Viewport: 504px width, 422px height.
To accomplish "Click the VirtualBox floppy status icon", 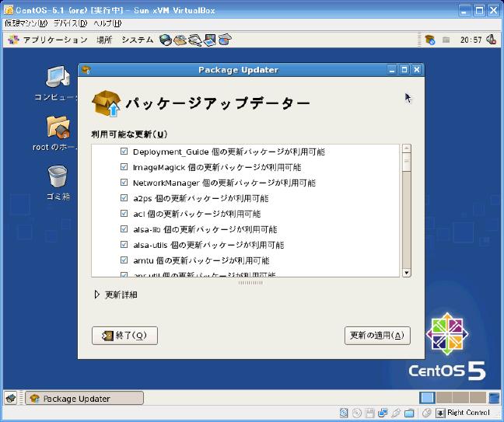I will pyautogui.click(x=369, y=413).
